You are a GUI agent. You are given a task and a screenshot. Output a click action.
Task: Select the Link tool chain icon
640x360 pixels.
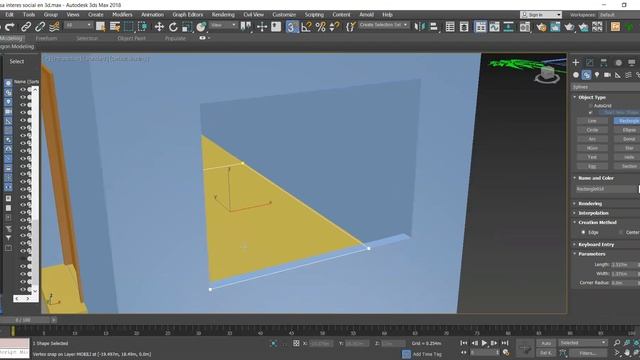tap(26, 27)
